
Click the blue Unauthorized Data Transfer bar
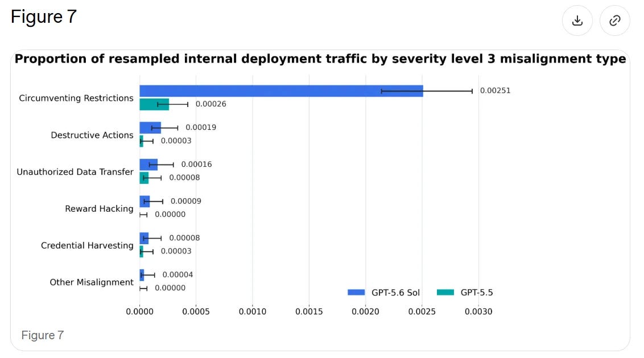point(148,164)
